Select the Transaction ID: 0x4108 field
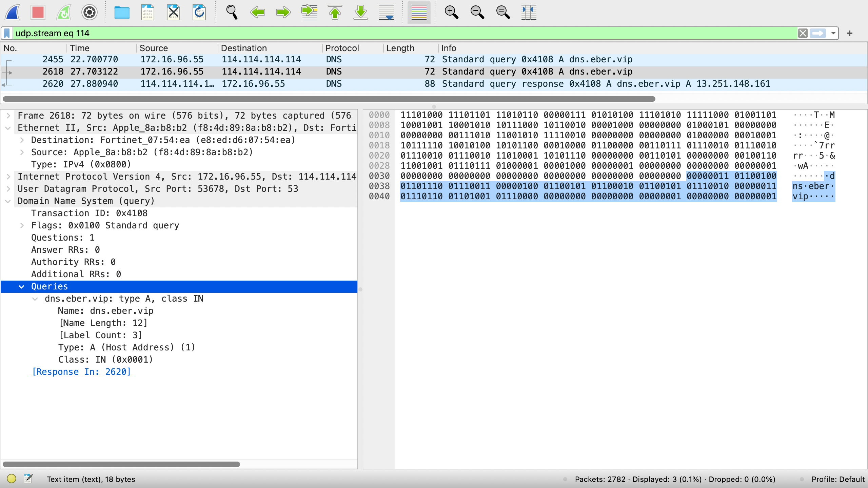Screen dimensions: 868x488 point(90,213)
